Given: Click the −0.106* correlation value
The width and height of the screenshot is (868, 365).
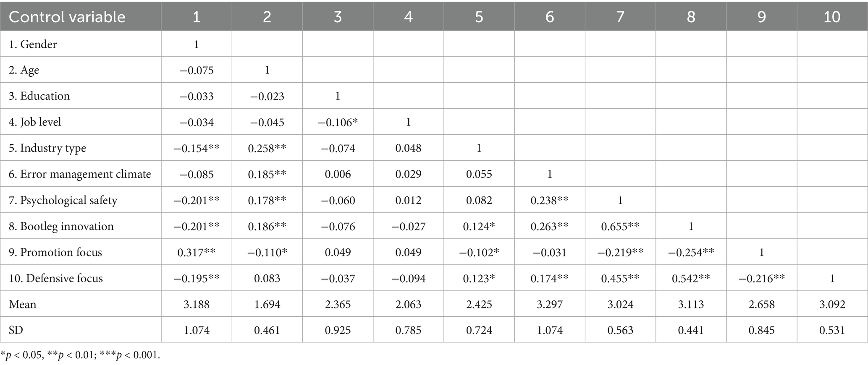Looking at the screenshot, I should pos(338,122).
